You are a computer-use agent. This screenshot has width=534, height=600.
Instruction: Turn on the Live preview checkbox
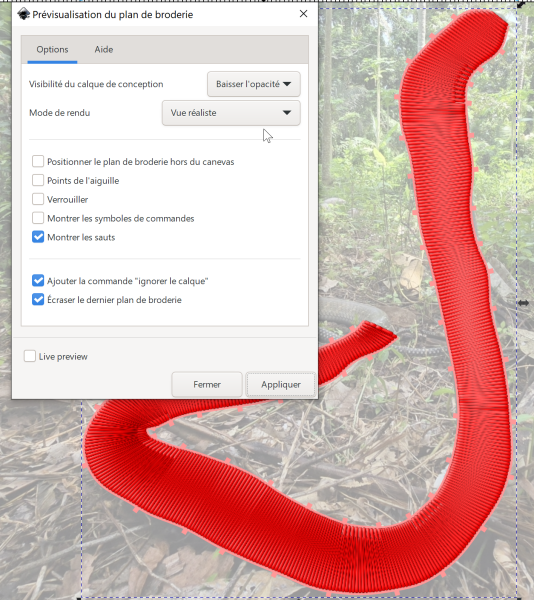tap(30, 356)
